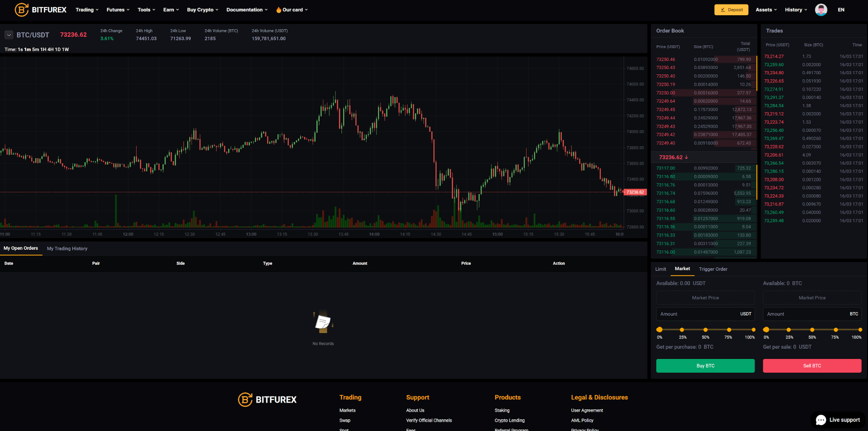Viewport: 868px width, 431px height.
Task: Choose the 5m chart time interval
Action: tap(35, 50)
